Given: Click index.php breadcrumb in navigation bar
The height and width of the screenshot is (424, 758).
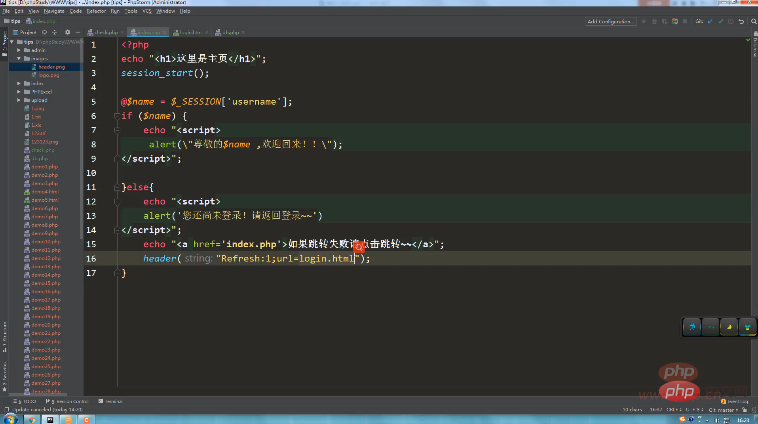Looking at the screenshot, I should click(42, 21).
